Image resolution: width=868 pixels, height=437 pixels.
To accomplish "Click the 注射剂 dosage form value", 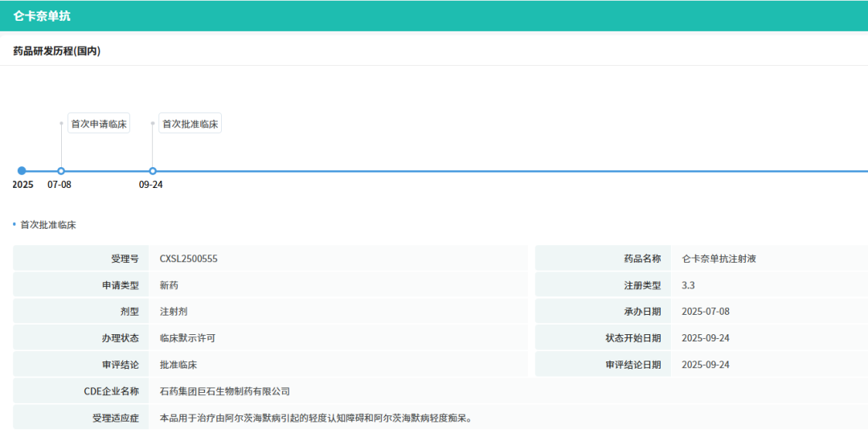I will pos(174,312).
